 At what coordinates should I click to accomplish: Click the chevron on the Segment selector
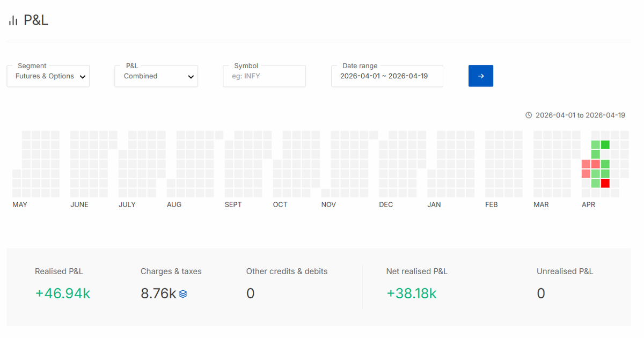pos(83,77)
